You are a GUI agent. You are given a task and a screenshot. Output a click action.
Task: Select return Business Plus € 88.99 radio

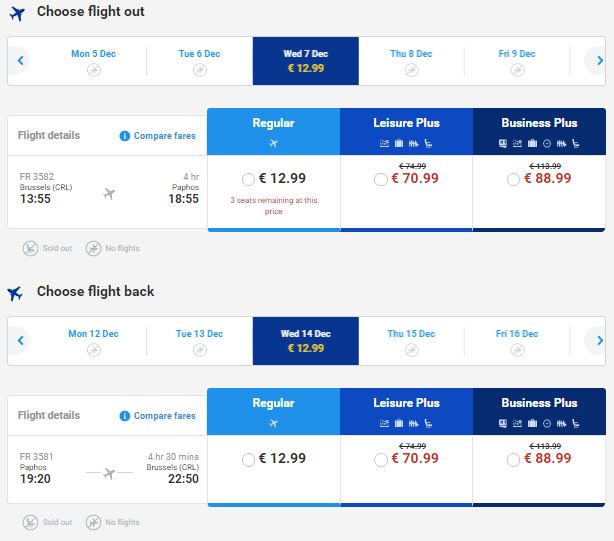coord(513,460)
